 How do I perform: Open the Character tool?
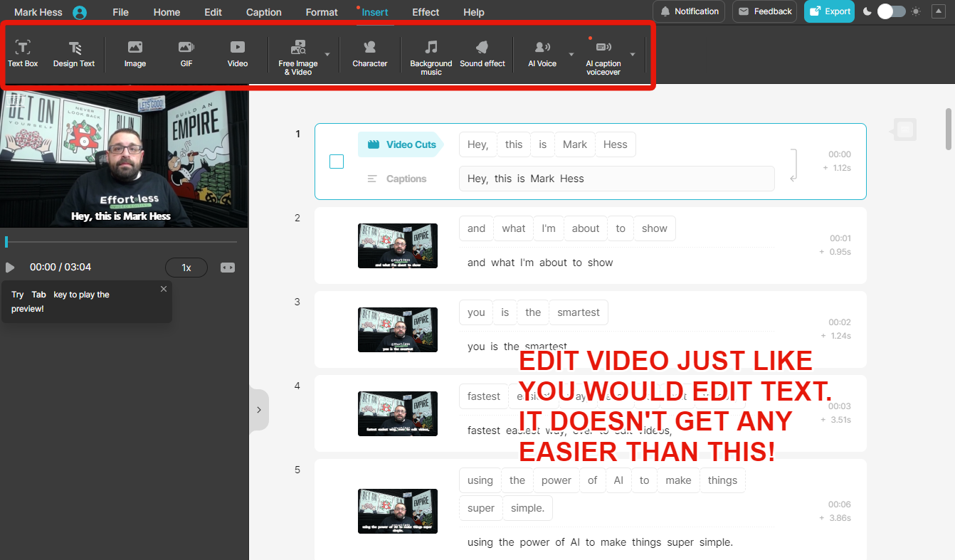[370, 54]
